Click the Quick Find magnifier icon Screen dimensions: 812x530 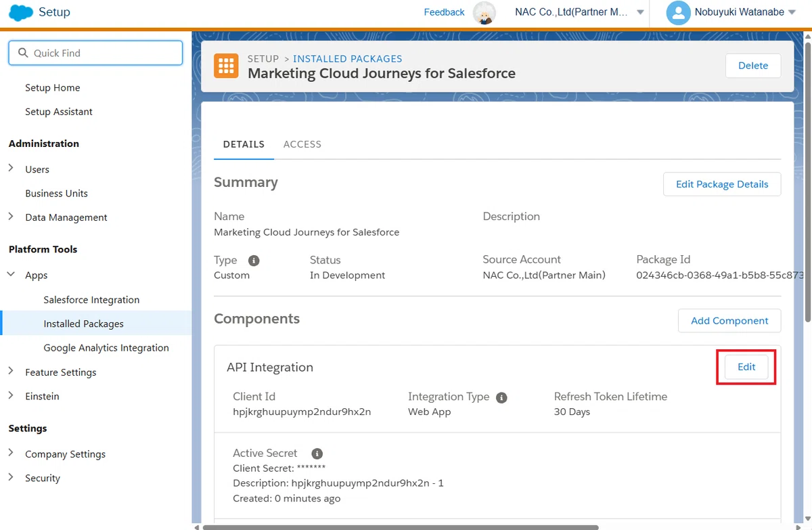tap(23, 53)
